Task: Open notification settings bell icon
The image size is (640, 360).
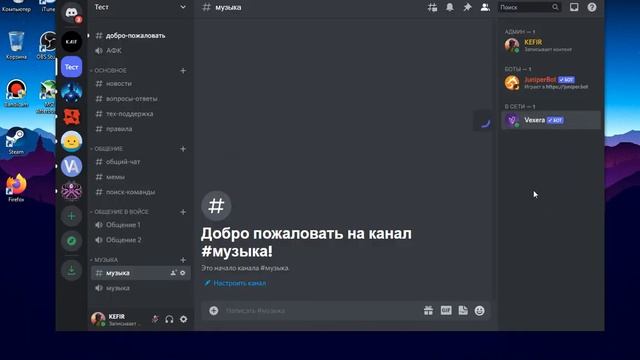Action: [450, 7]
